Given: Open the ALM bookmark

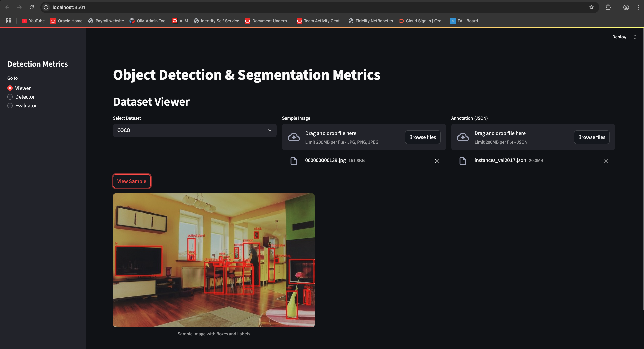Looking at the screenshot, I should pos(180,21).
